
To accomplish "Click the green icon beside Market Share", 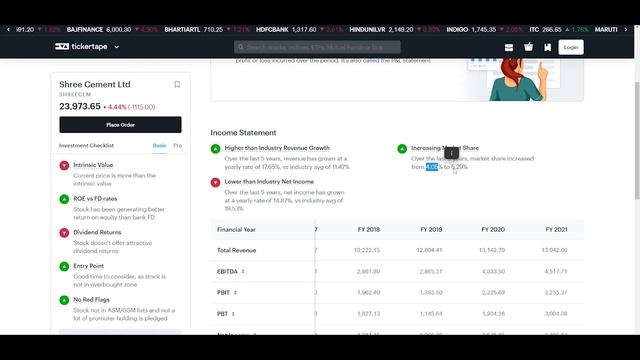I will [402, 149].
